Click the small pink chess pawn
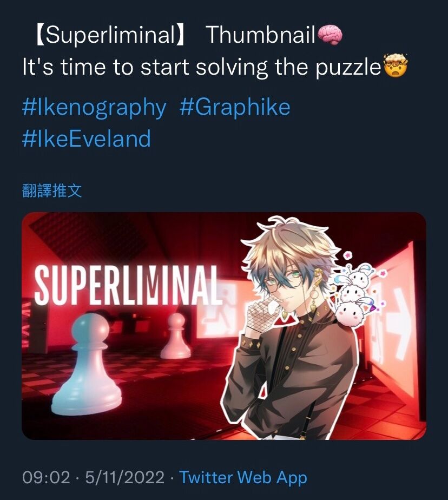Viewport: 448px width, 500px height. click(176, 336)
